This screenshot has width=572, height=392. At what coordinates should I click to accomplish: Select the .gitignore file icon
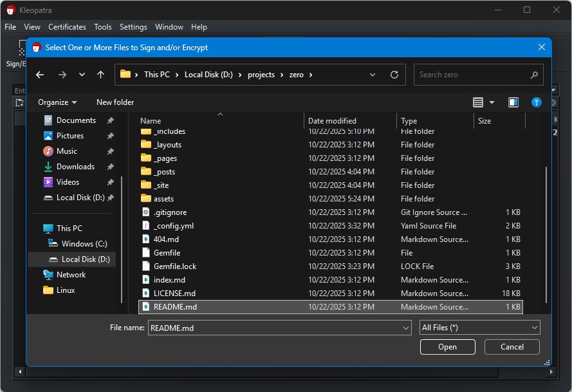[145, 212]
